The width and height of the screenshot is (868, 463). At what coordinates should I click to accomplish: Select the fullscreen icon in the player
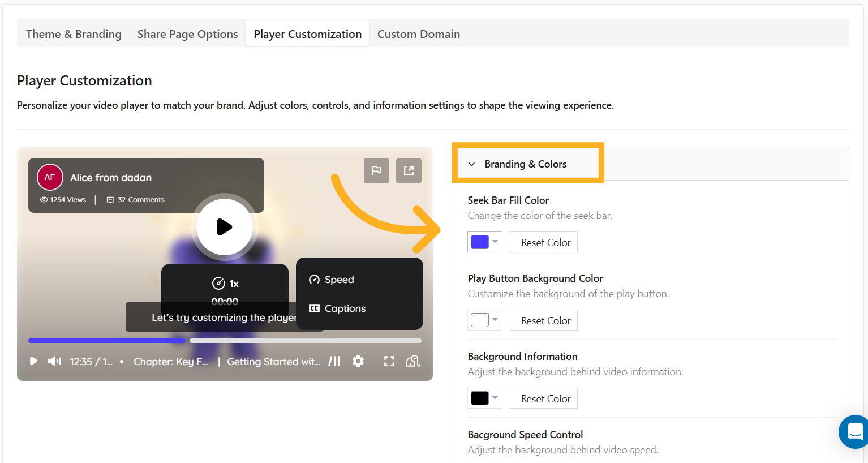(x=389, y=361)
